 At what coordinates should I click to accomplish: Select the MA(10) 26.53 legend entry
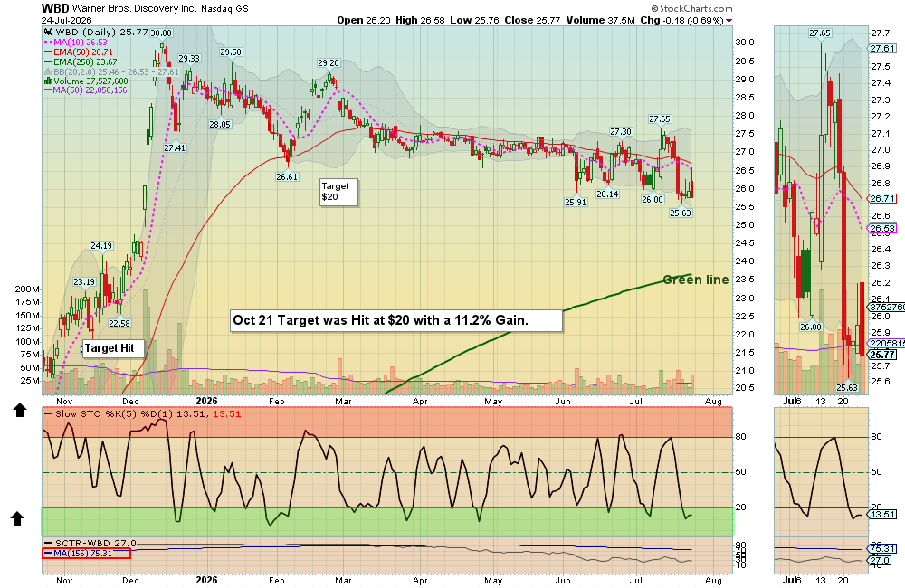pyautogui.click(x=76, y=43)
